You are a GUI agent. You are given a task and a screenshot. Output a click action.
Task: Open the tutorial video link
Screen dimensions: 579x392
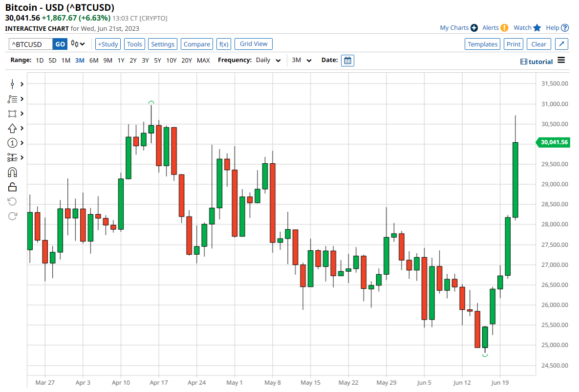point(536,62)
